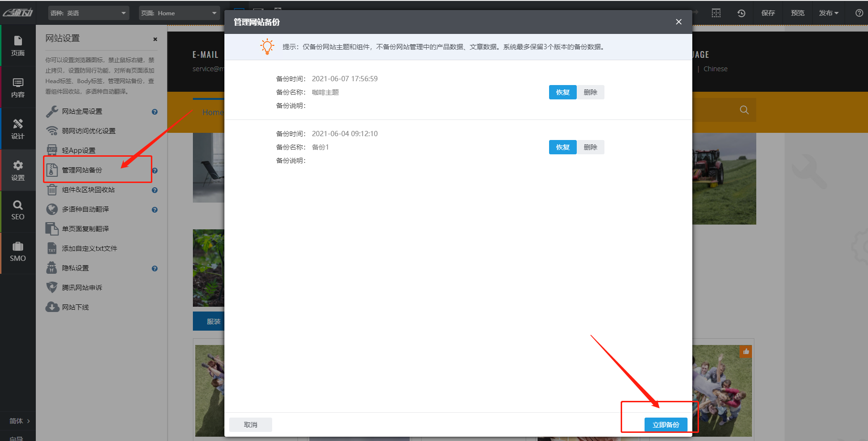The image size is (868, 441).
Task: Open 组件&区块回收站 trash icon
Action: 52,190
